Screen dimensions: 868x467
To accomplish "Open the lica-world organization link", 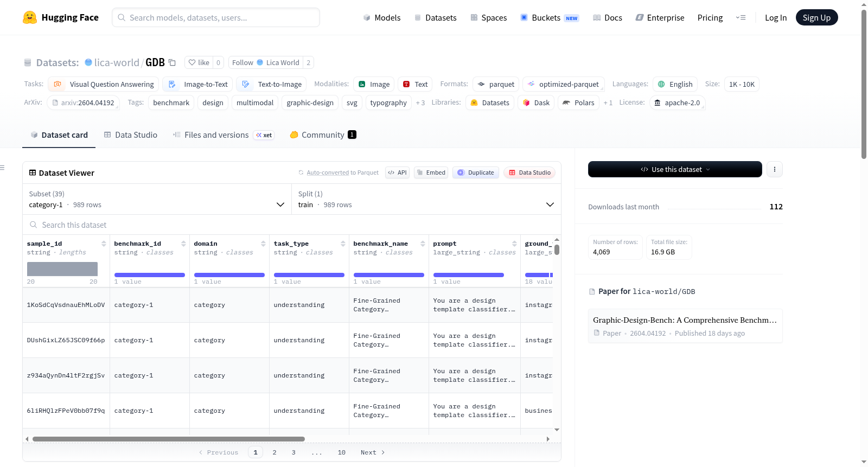I will coord(117,62).
